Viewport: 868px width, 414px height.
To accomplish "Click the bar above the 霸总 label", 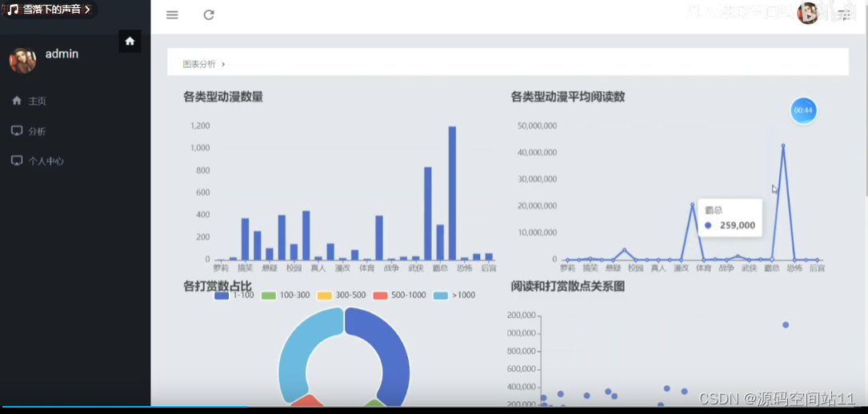I will pos(440,242).
